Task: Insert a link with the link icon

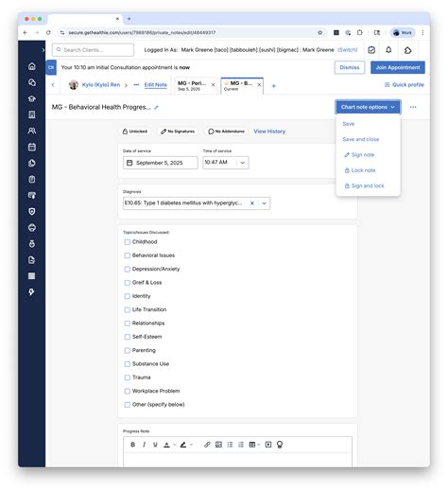Action: [x=207, y=445]
